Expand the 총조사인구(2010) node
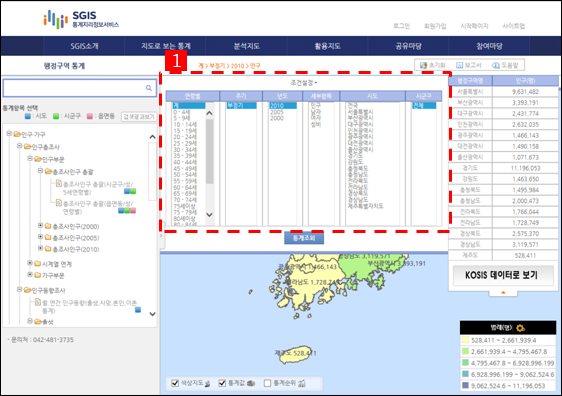This screenshot has height=396, width=562. (41, 248)
